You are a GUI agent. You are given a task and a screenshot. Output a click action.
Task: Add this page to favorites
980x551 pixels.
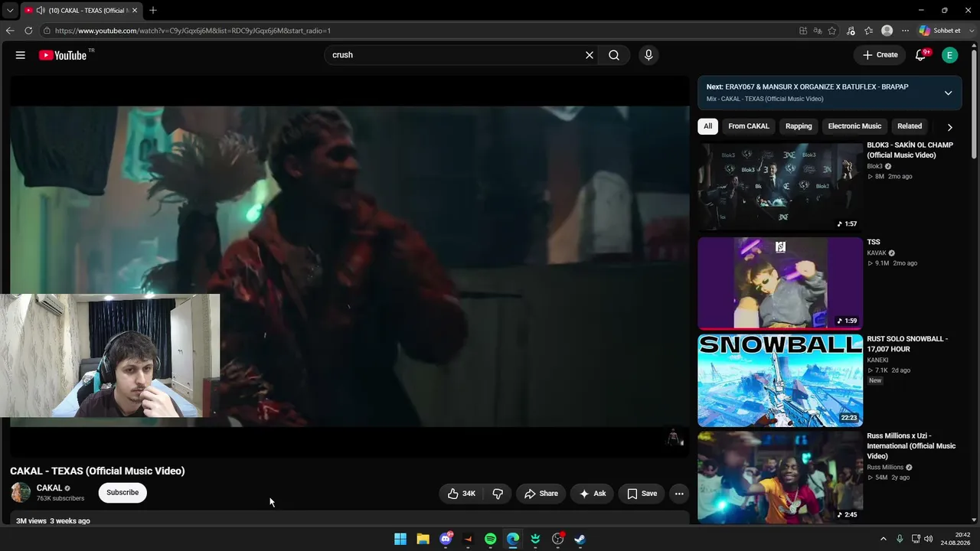[832, 31]
